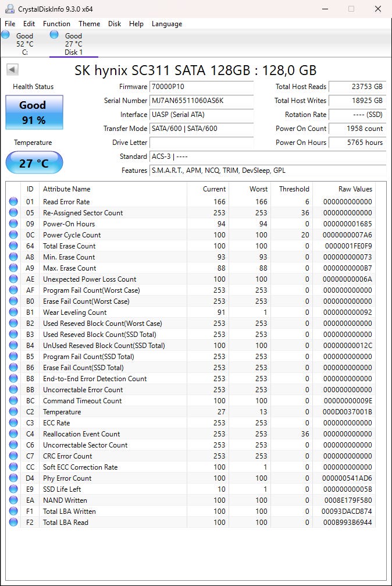392x586 pixels.
Task: Click Total Host Writes value 18925 GB
Action: (357, 101)
